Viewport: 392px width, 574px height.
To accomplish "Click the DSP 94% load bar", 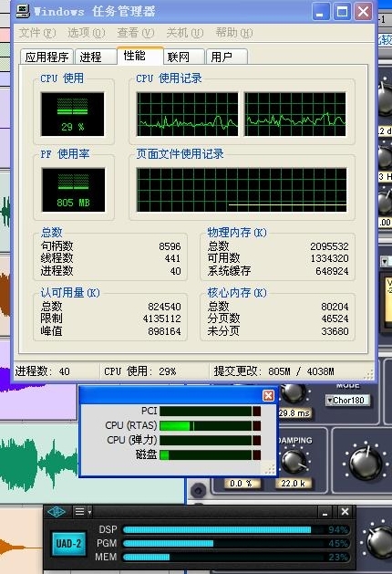I will 236,529.
